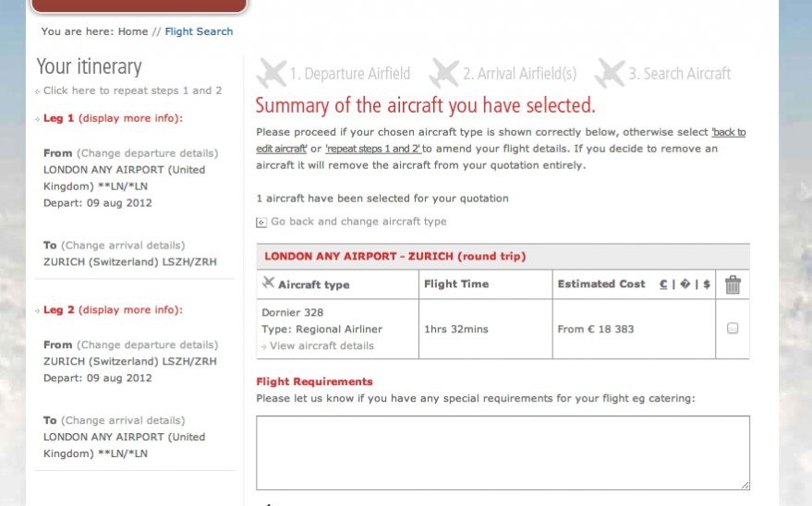
Task: Click the plane icon for Search Aircraft step
Action: (610, 73)
